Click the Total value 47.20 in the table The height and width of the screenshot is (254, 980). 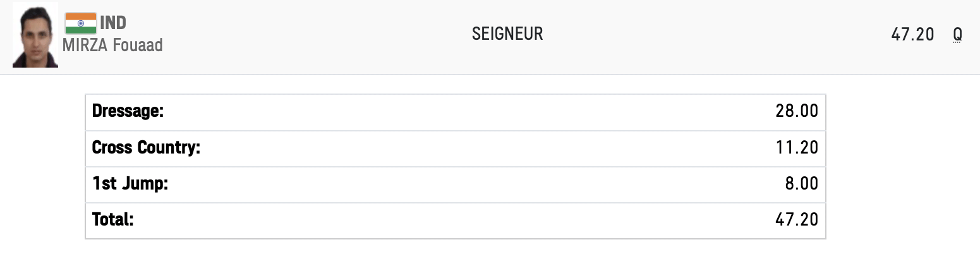pos(797,220)
